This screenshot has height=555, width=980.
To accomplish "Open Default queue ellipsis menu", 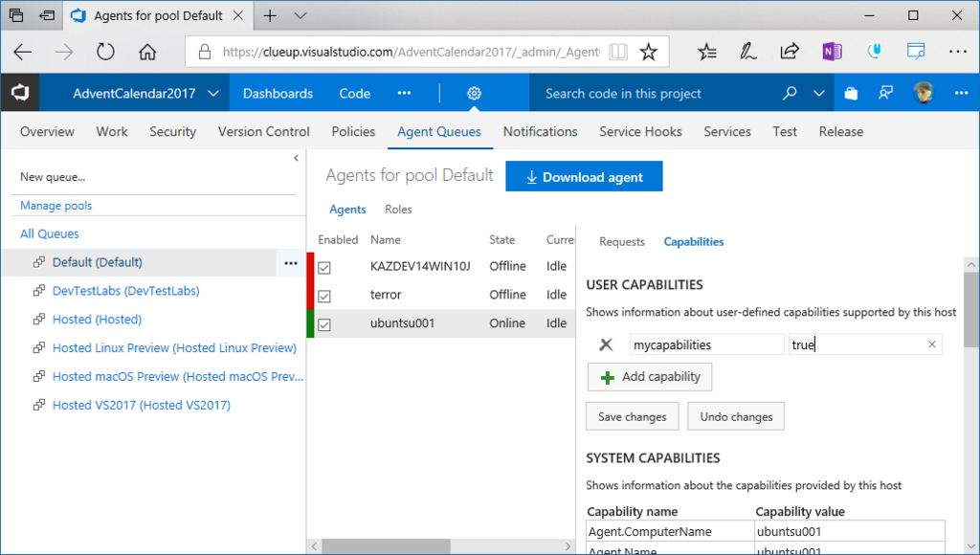I will [291, 262].
